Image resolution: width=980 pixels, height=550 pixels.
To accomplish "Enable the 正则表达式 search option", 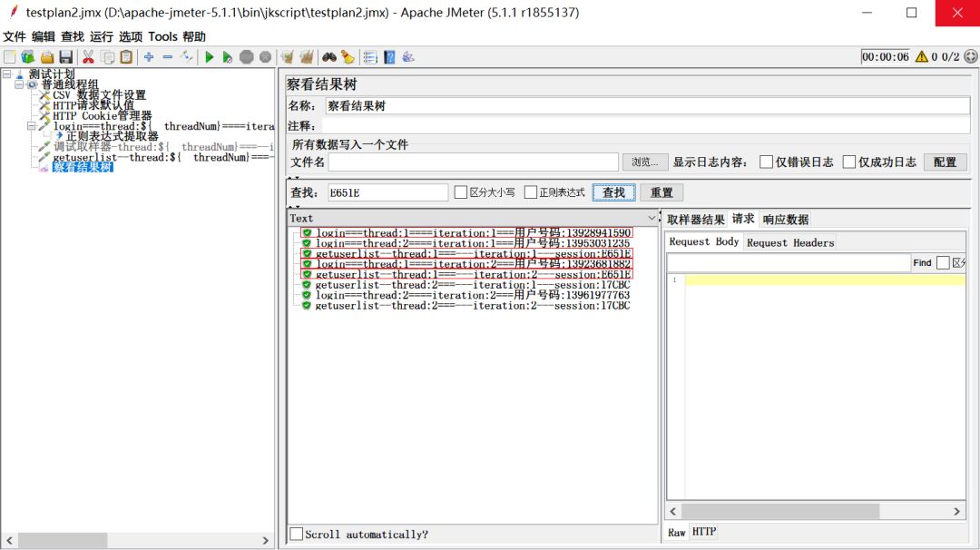I will 529,192.
